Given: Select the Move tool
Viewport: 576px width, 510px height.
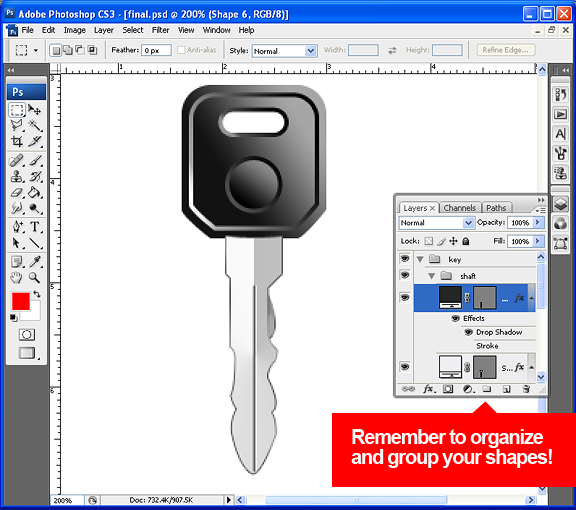Looking at the screenshot, I should (35, 110).
